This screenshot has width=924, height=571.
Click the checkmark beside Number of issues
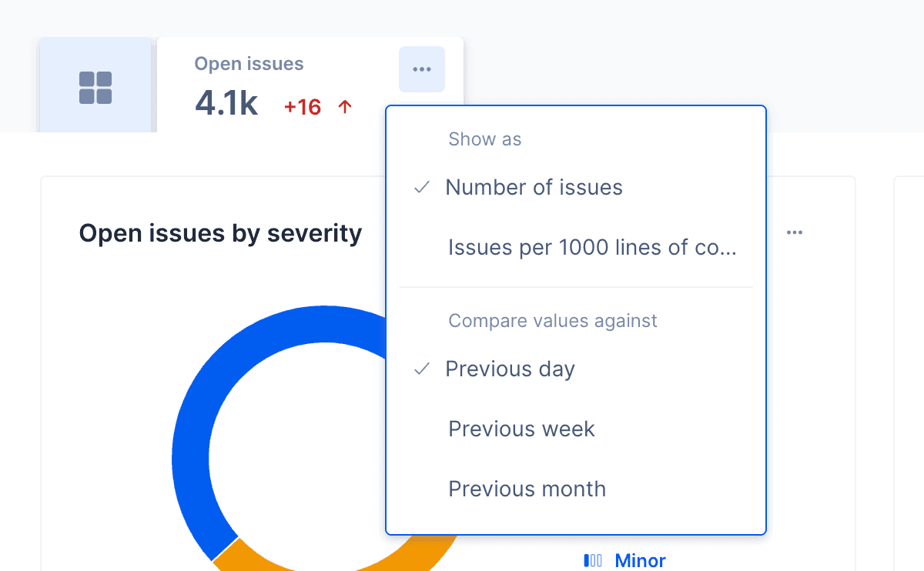pos(421,186)
